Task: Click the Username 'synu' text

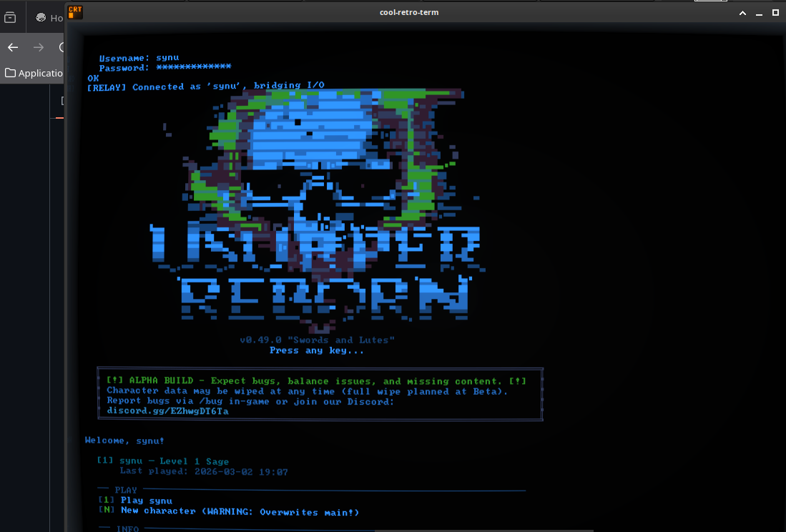Action: tap(167, 58)
